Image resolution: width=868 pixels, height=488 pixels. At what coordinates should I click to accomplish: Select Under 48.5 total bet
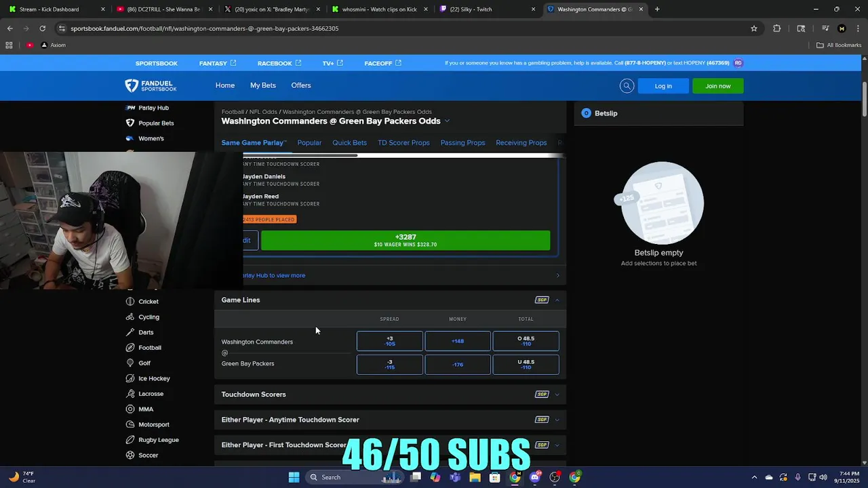coord(526,365)
